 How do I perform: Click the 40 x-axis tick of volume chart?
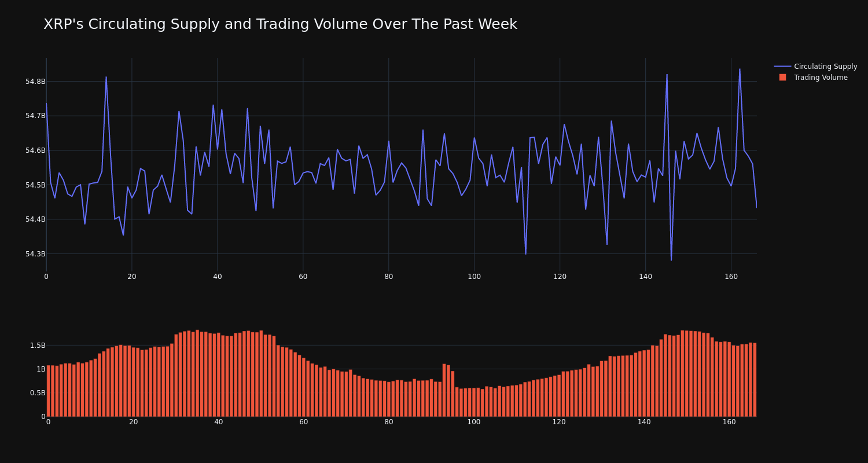(219, 422)
